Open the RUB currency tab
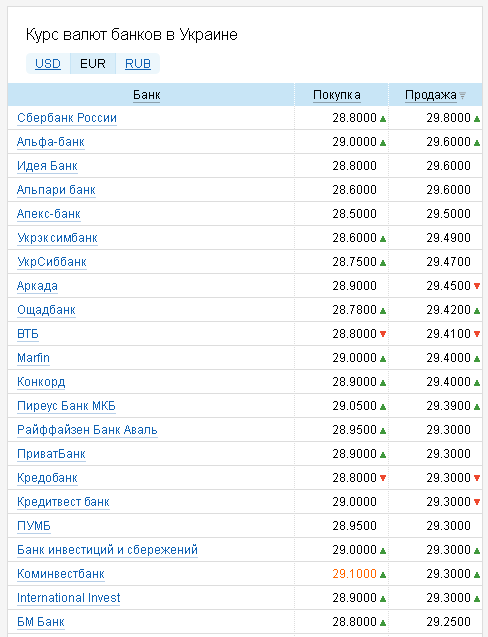The width and height of the screenshot is (488, 637). point(138,64)
